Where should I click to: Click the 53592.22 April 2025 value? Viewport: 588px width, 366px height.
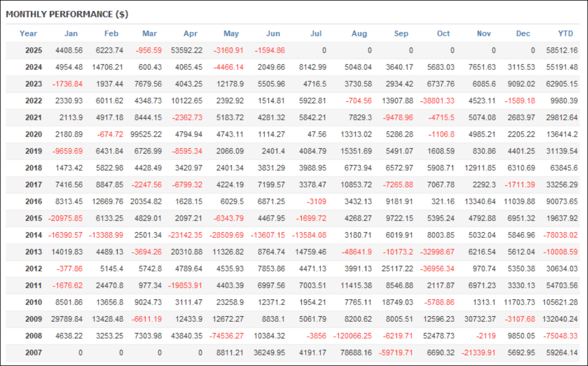186,50
